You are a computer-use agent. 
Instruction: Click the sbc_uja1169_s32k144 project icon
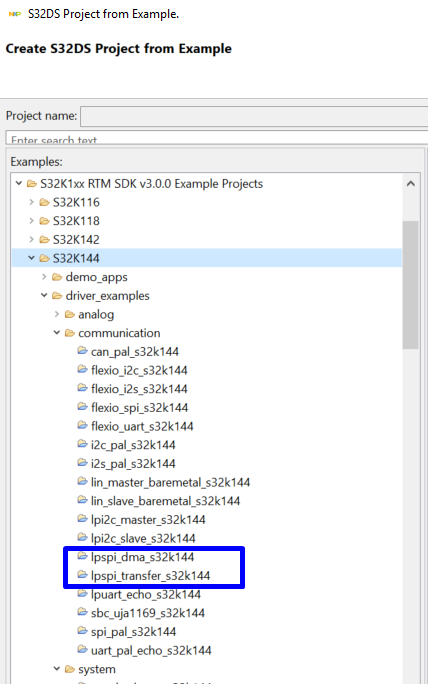coord(82,612)
